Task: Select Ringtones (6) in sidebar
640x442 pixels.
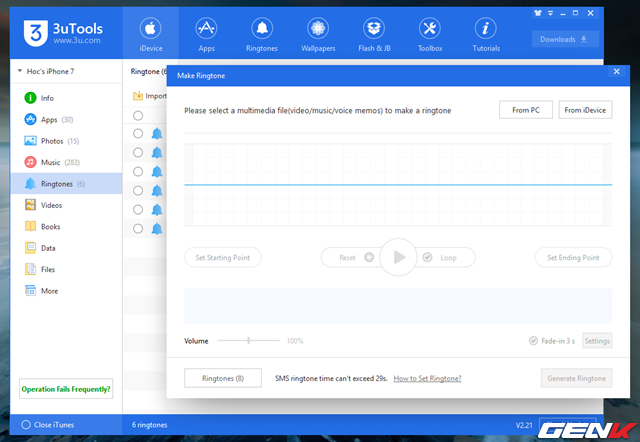Action: 66,184
